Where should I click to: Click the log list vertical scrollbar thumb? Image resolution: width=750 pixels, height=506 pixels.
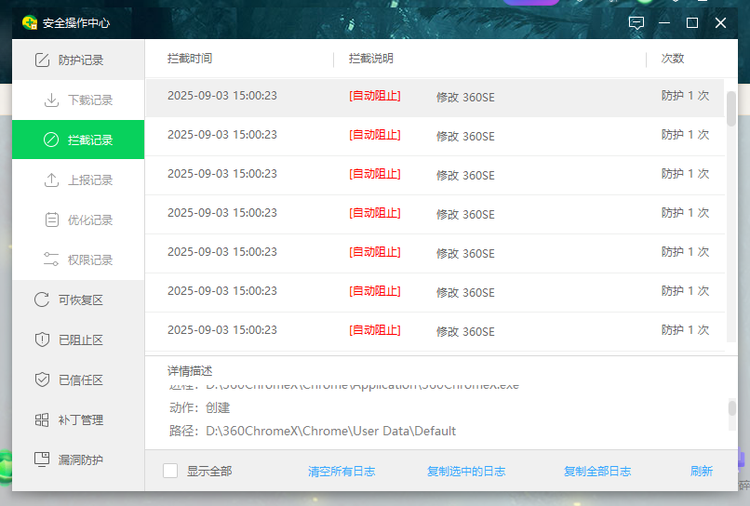click(x=731, y=109)
